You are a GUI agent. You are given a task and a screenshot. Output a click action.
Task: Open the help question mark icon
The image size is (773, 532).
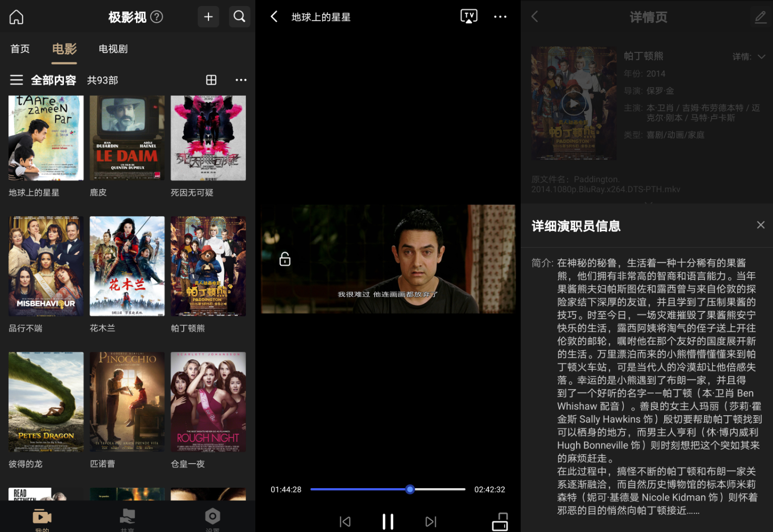point(157,17)
